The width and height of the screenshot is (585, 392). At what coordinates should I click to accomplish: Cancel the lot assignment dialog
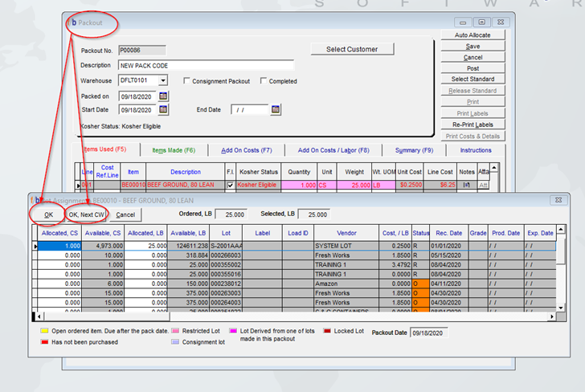point(122,214)
